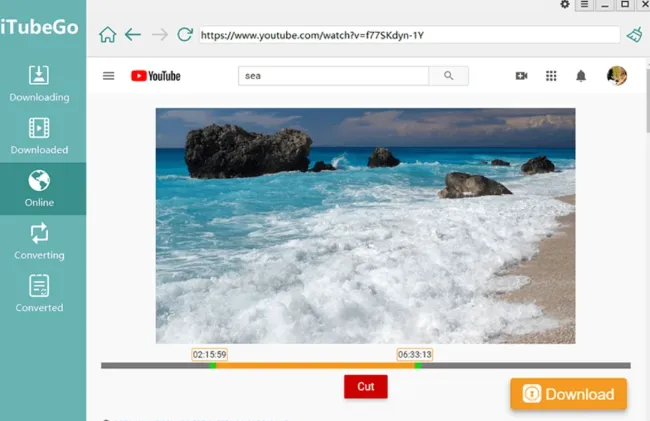The height and width of the screenshot is (421, 650).
Task: Click the red Cut button
Action: 366,387
